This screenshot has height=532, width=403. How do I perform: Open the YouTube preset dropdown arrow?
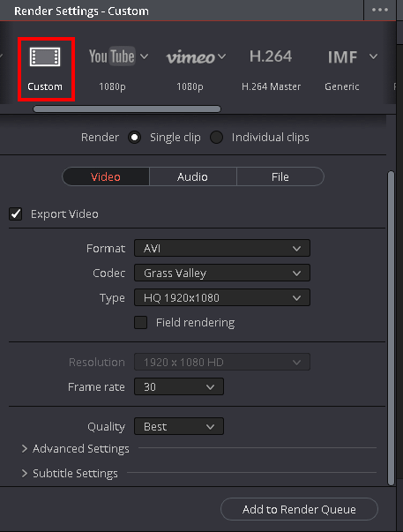tap(144, 56)
